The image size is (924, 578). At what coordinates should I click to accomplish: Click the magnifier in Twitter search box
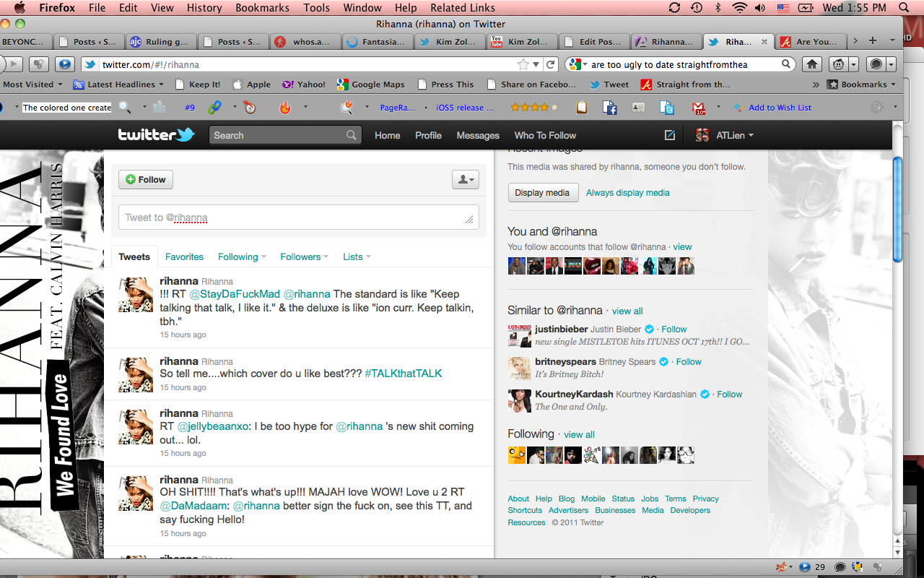click(351, 135)
